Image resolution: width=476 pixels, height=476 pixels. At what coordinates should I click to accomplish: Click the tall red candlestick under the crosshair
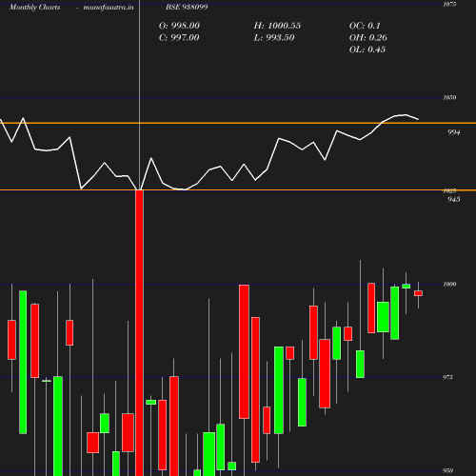[x=139, y=333]
